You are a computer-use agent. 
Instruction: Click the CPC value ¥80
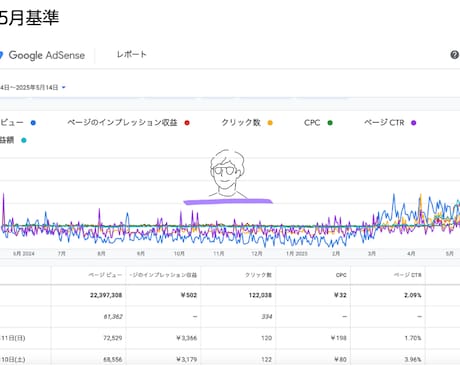339,359
